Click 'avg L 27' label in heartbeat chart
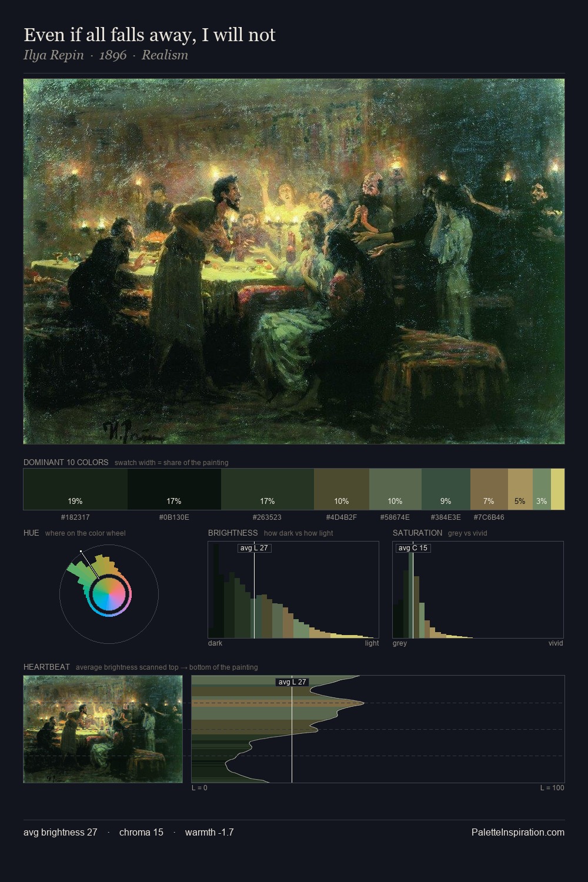 tap(292, 682)
